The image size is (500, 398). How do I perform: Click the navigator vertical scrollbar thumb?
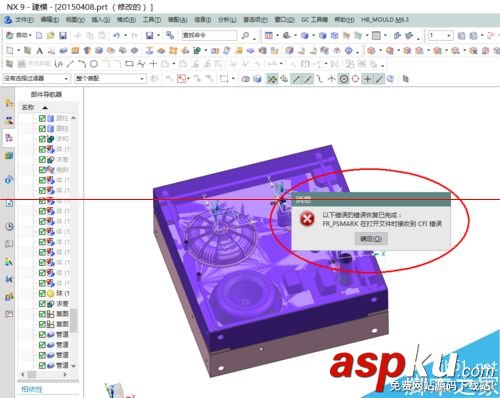click(x=74, y=320)
